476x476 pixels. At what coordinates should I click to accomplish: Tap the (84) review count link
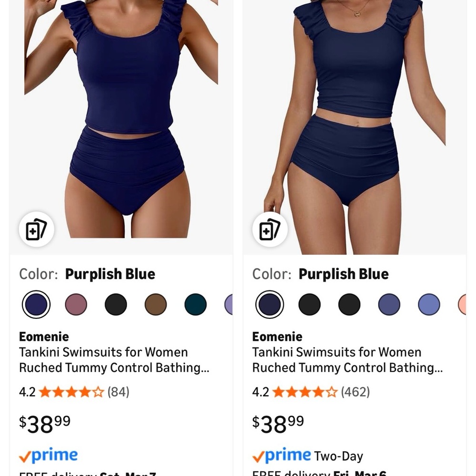pyautogui.click(x=118, y=391)
